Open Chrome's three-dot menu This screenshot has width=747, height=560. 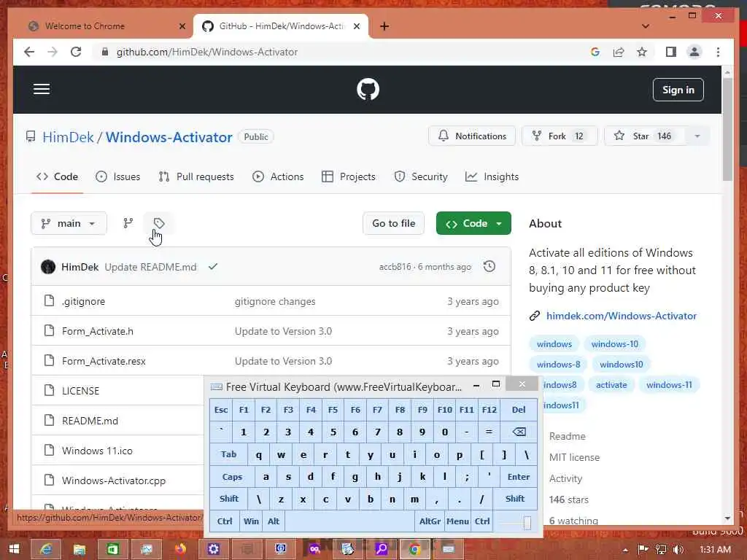[x=718, y=52]
